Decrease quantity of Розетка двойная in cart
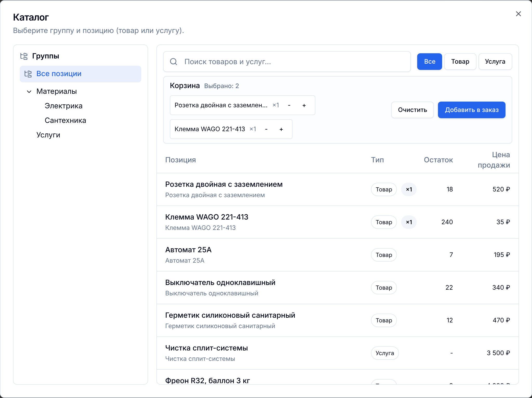532x398 pixels. tap(289, 105)
